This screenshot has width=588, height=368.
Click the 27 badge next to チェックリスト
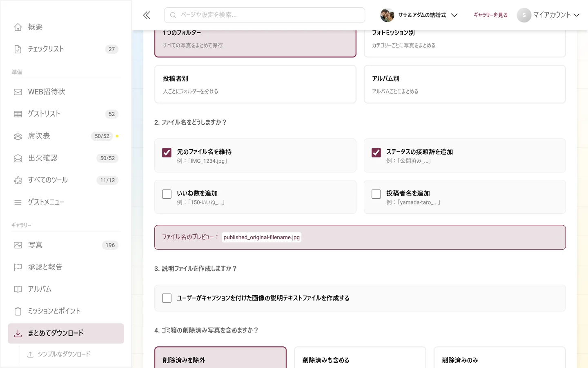111,49
